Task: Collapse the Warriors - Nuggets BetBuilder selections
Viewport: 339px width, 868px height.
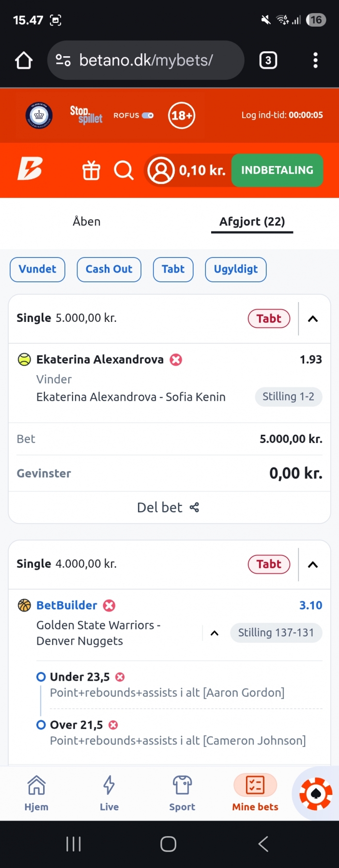Action: coord(215,633)
